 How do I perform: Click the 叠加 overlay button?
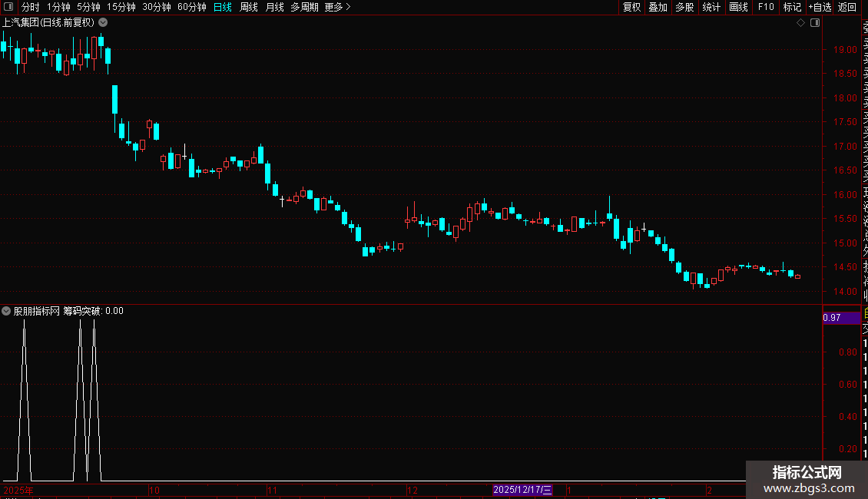click(x=658, y=7)
